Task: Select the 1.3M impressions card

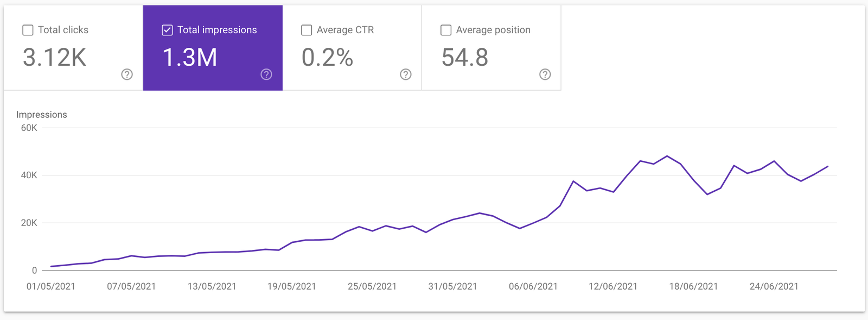Action: click(213, 48)
